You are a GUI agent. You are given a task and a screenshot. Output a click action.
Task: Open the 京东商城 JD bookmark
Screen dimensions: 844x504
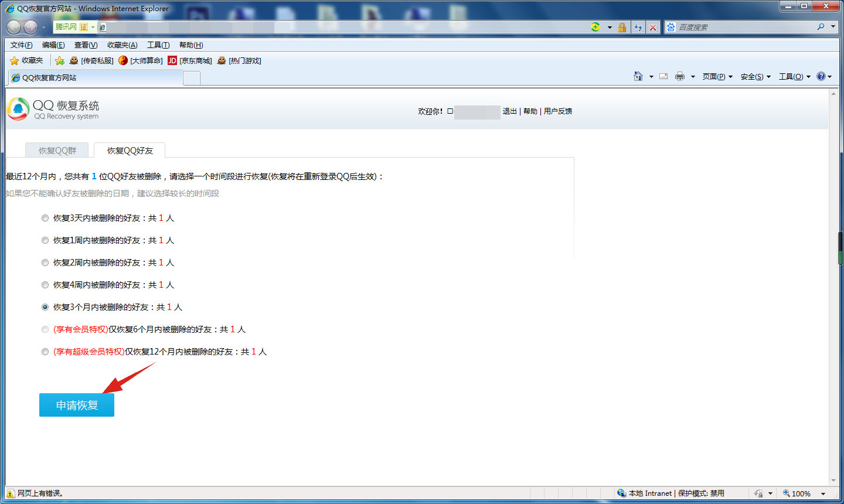point(190,60)
